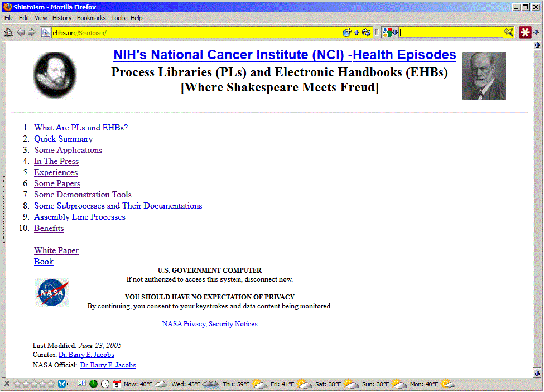Open the White Paper link

pos(56,250)
